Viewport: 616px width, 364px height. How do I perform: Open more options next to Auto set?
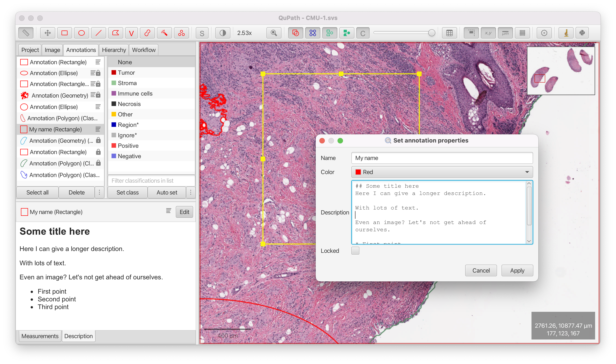[x=191, y=192]
